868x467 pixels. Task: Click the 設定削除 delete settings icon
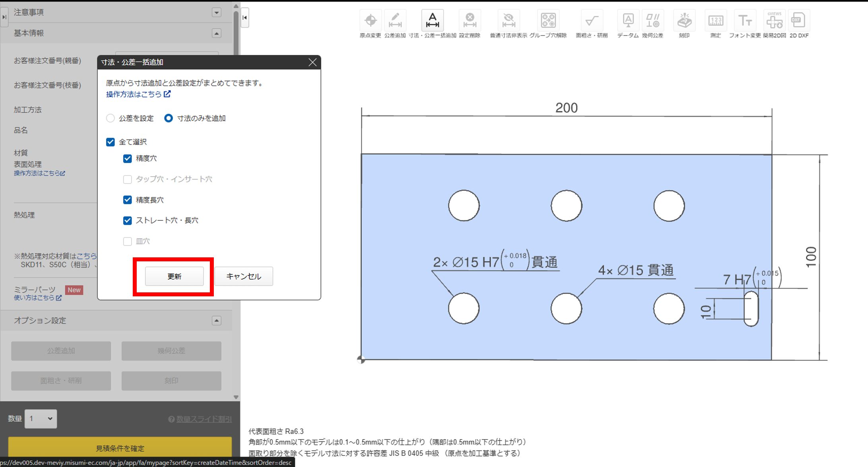point(470,21)
